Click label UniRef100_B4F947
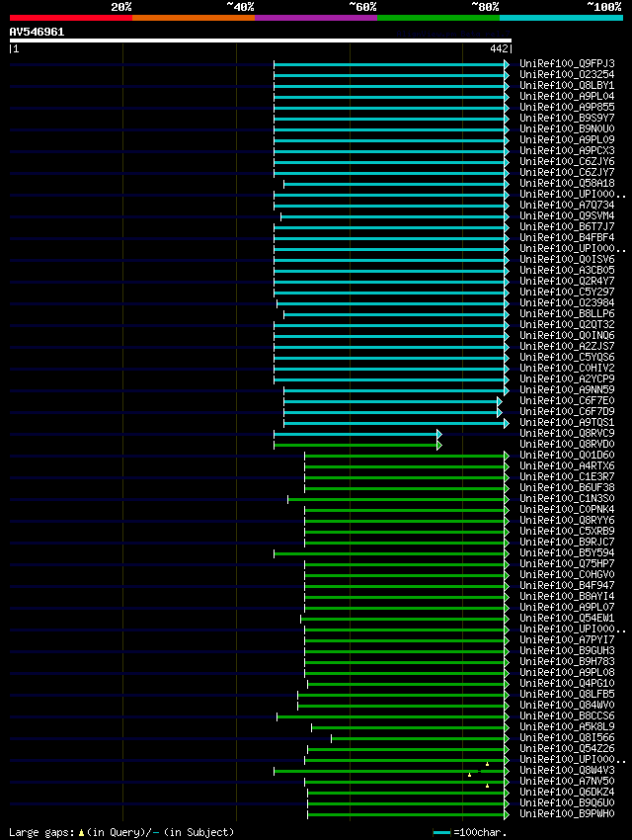This screenshot has width=632, height=840. tap(567, 586)
